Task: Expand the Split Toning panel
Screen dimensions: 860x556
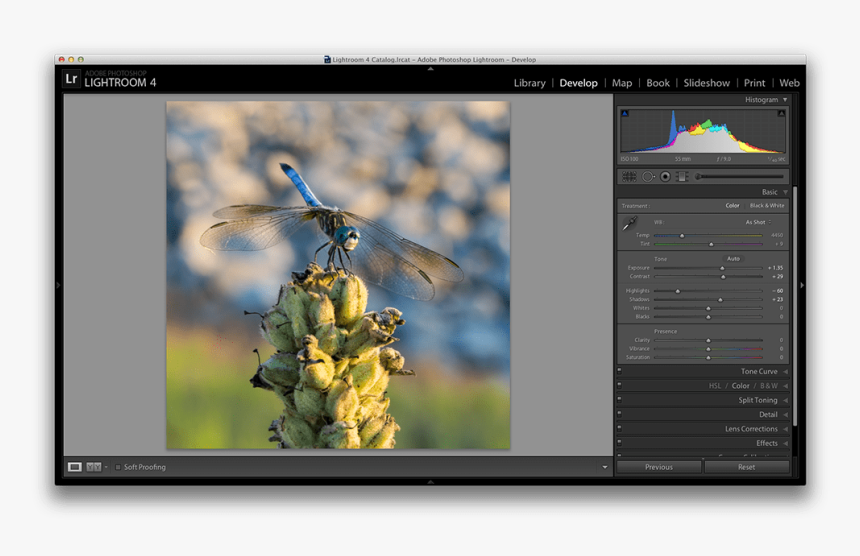Action: (785, 400)
